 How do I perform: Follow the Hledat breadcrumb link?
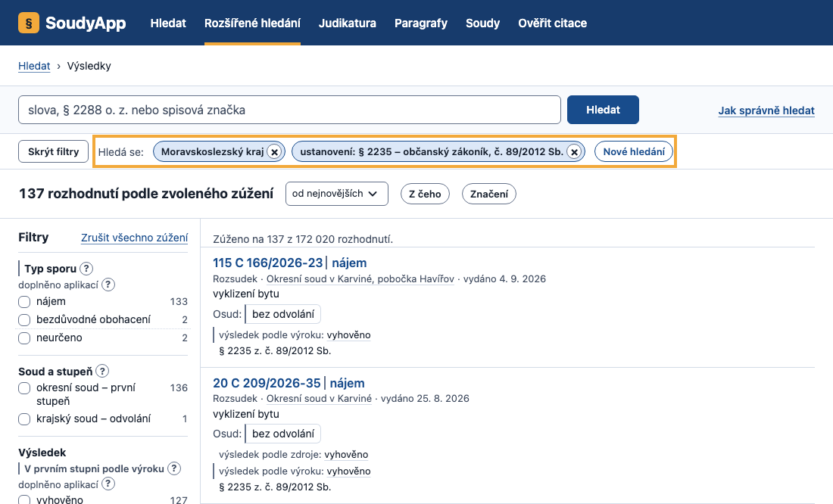(34, 66)
